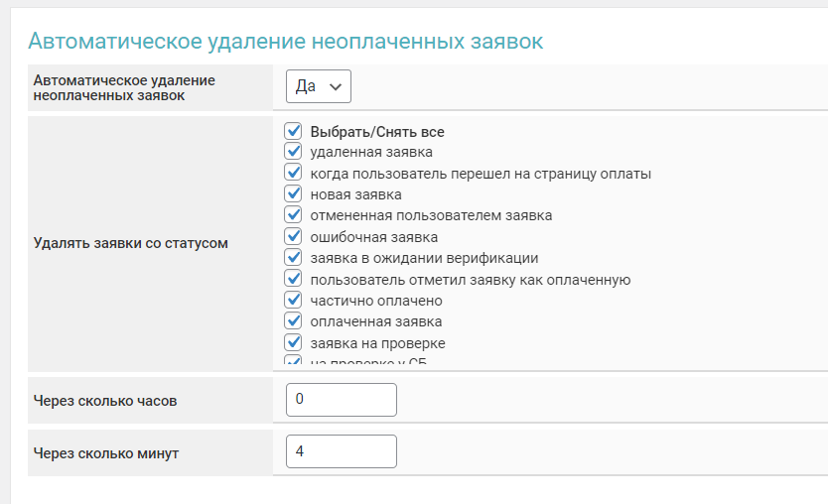828x504 pixels.
Task: Toggle the 'заявка на проверке' checkbox
Action: pyautogui.click(x=293, y=342)
